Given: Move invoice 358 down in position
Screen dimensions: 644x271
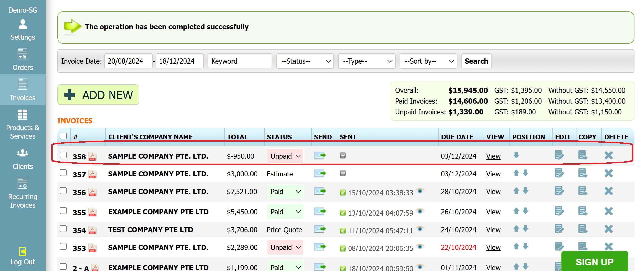Looking at the screenshot, I should [516, 155].
